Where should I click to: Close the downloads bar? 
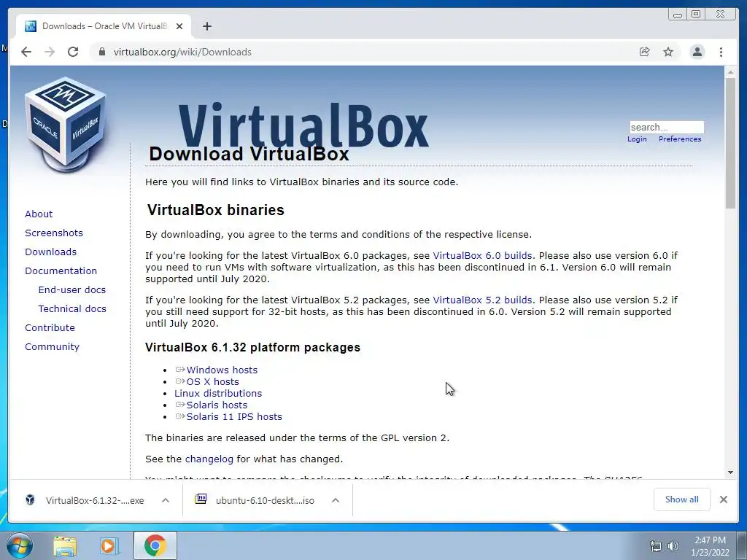[x=724, y=499]
